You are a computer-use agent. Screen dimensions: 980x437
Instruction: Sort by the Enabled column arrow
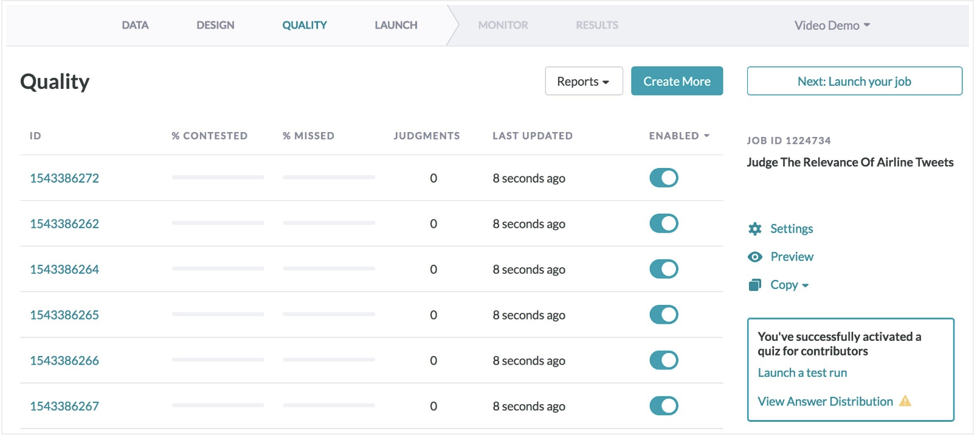click(706, 136)
